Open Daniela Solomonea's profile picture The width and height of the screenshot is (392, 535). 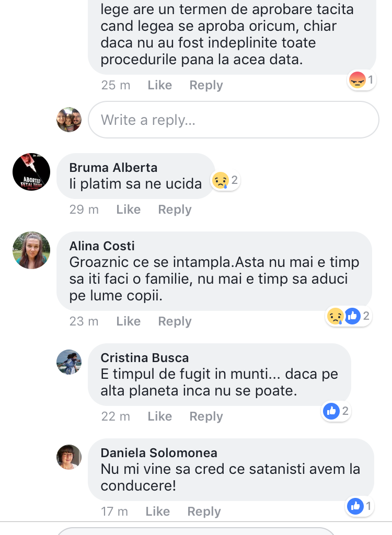coord(69,457)
